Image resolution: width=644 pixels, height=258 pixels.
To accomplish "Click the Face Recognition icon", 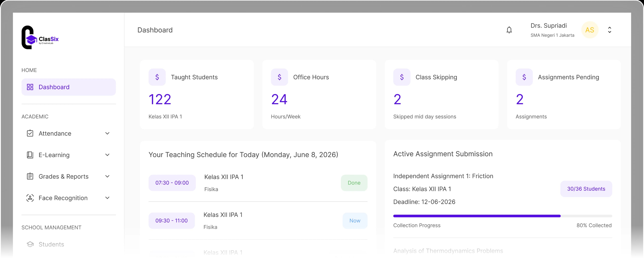I will coord(30,198).
